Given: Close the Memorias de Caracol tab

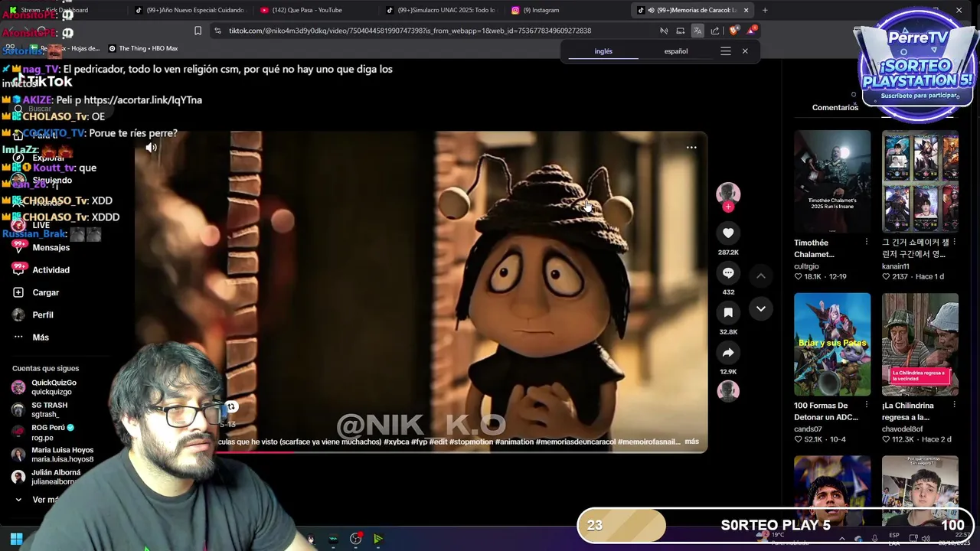Looking at the screenshot, I should coord(746,10).
